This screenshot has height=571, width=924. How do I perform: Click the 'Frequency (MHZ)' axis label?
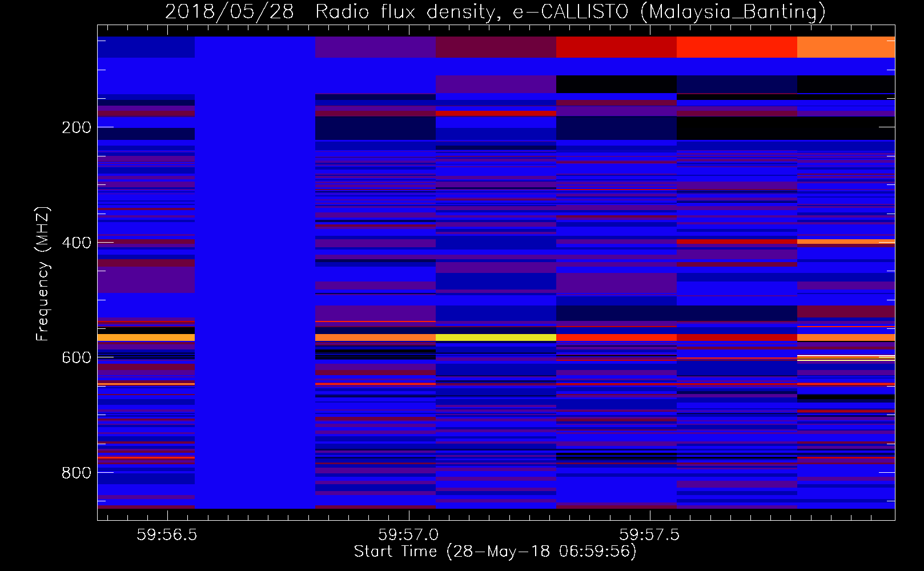43,274
